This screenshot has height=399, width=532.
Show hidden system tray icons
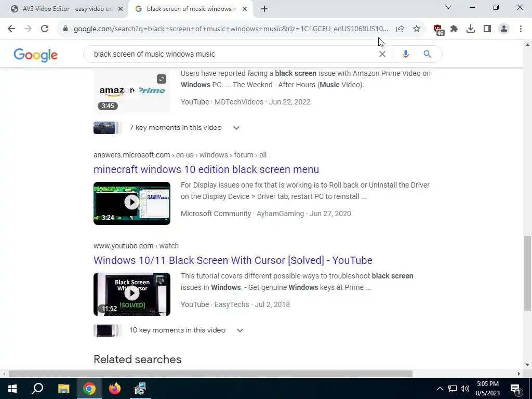coord(440,389)
